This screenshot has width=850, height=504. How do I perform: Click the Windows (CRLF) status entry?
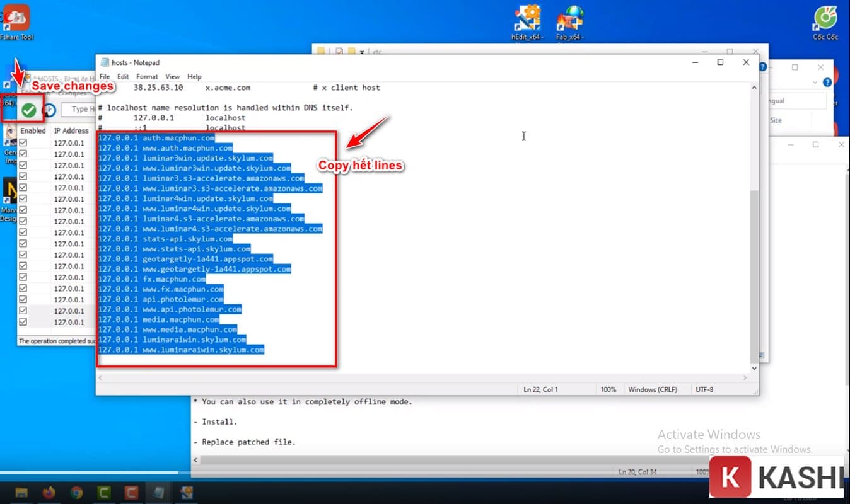(x=653, y=389)
